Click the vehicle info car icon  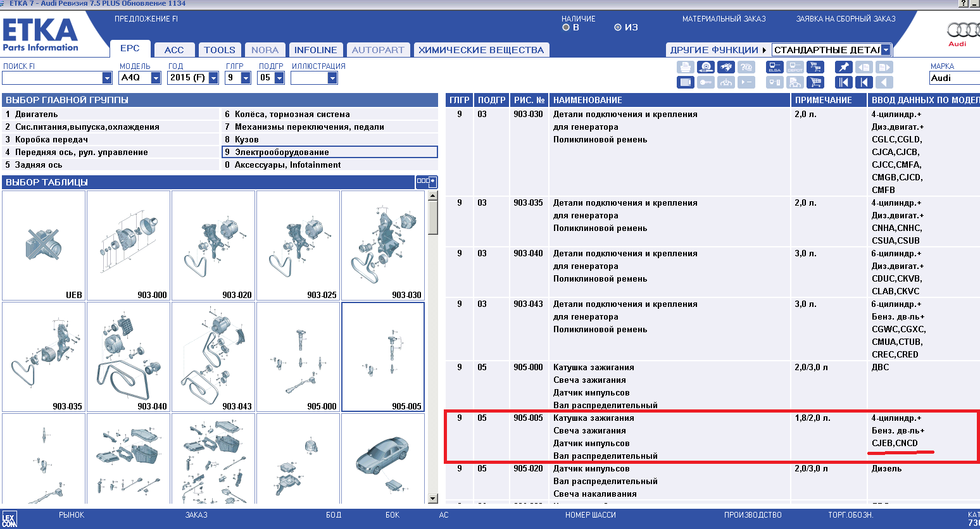click(x=726, y=82)
